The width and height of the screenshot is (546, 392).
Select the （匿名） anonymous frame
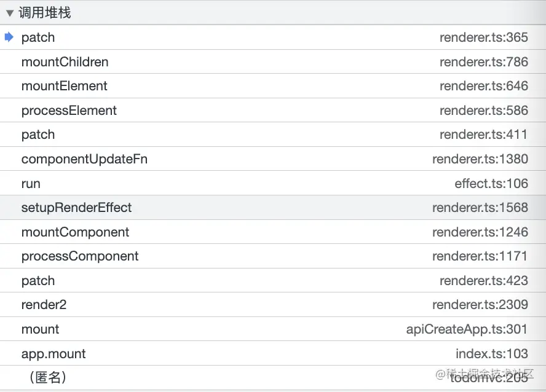[x=47, y=378]
